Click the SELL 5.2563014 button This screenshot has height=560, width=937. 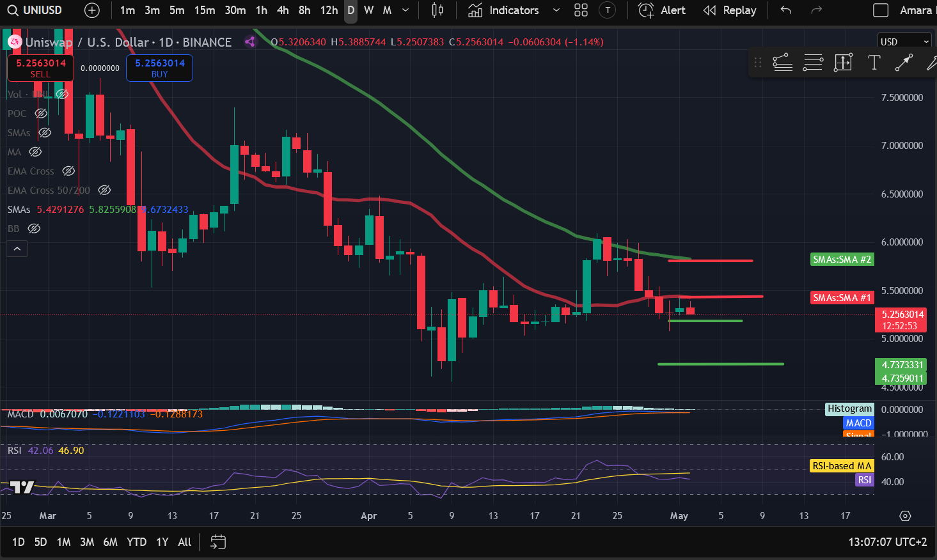coord(40,68)
